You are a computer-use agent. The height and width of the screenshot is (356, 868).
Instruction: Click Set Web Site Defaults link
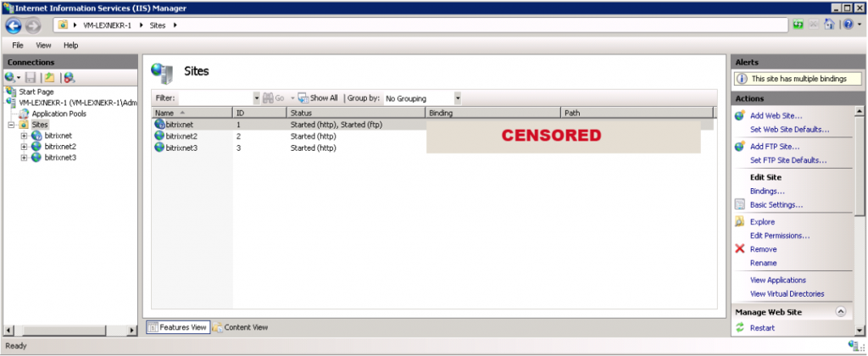(789, 130)
